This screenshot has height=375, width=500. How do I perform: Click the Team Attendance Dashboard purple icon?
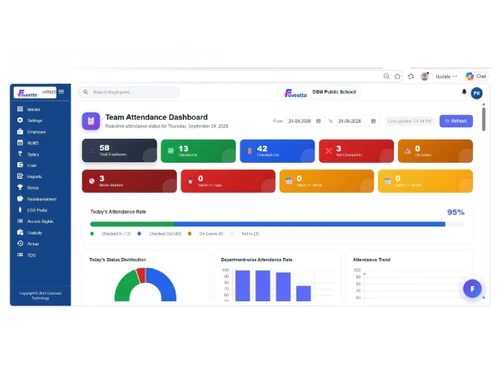tap(91, 121)
